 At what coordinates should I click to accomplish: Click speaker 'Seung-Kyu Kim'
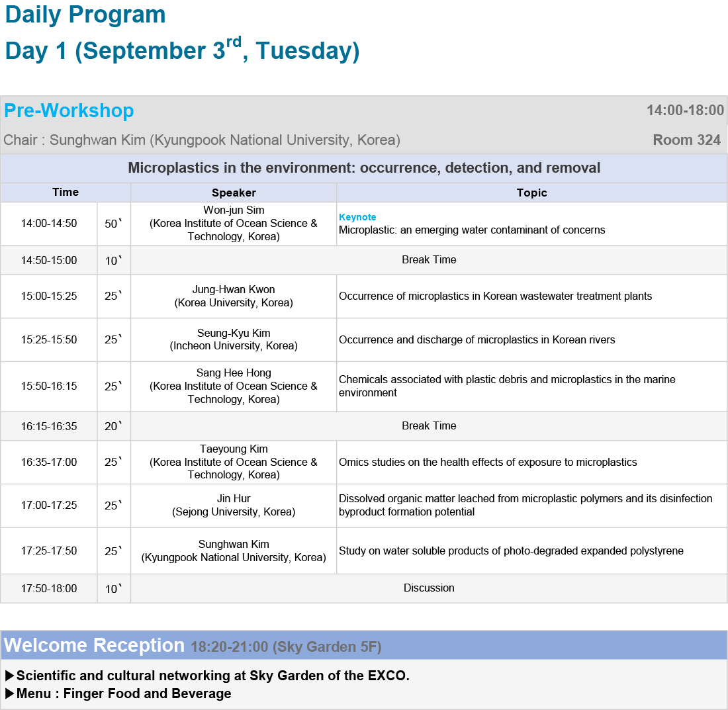(x=234, y=333)
